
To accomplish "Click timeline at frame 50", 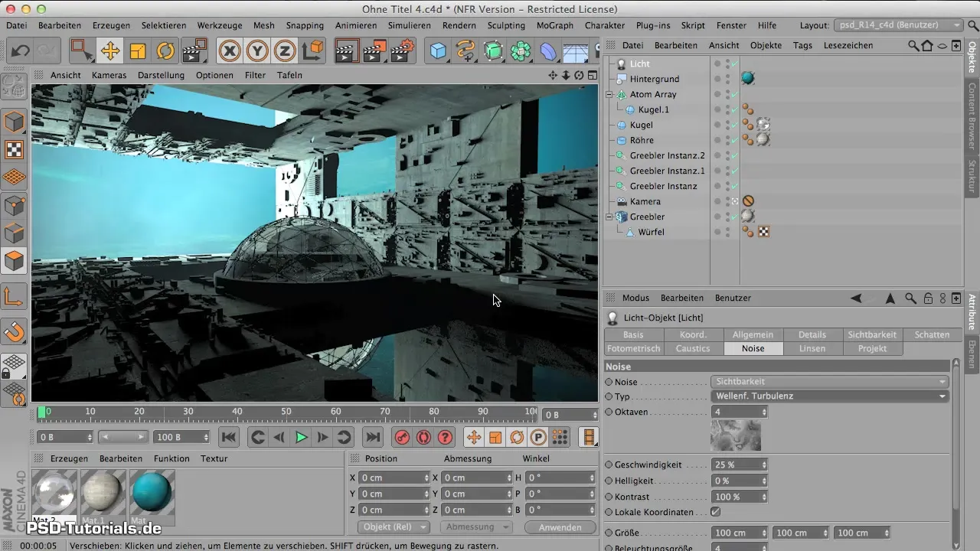I will coord(287,412).
